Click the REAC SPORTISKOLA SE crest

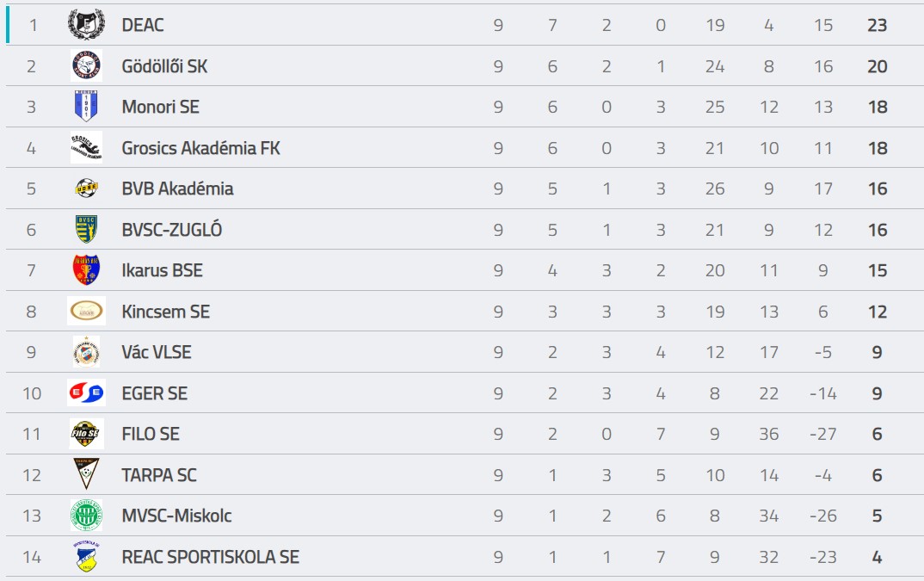pos(86,556)
